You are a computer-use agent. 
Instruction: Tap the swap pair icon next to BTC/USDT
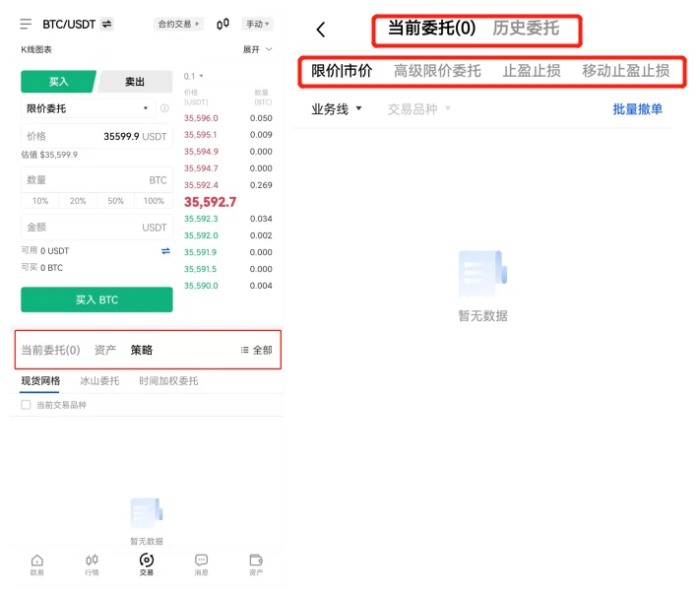(x=106, y=24)
